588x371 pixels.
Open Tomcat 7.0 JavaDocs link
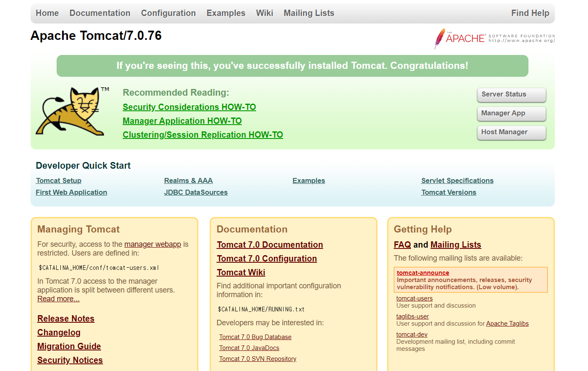249,348
